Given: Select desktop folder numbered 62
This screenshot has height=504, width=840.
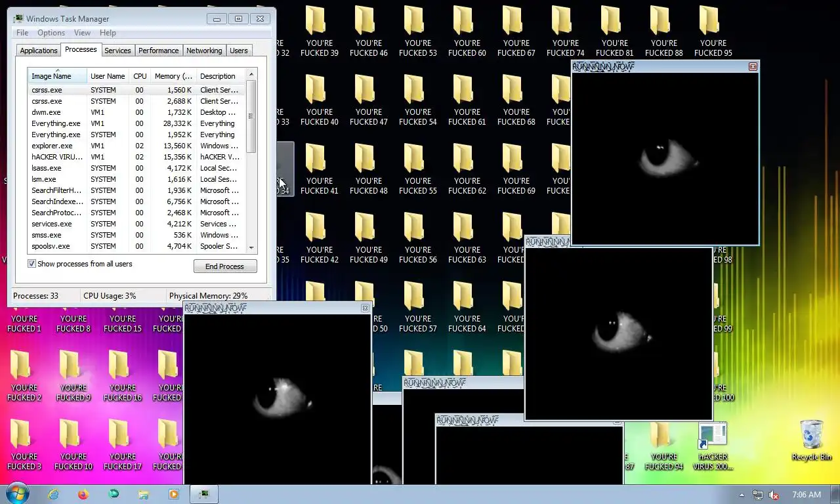Looking at the screenshot, I should pyautogui.click(x=467, y=169).
